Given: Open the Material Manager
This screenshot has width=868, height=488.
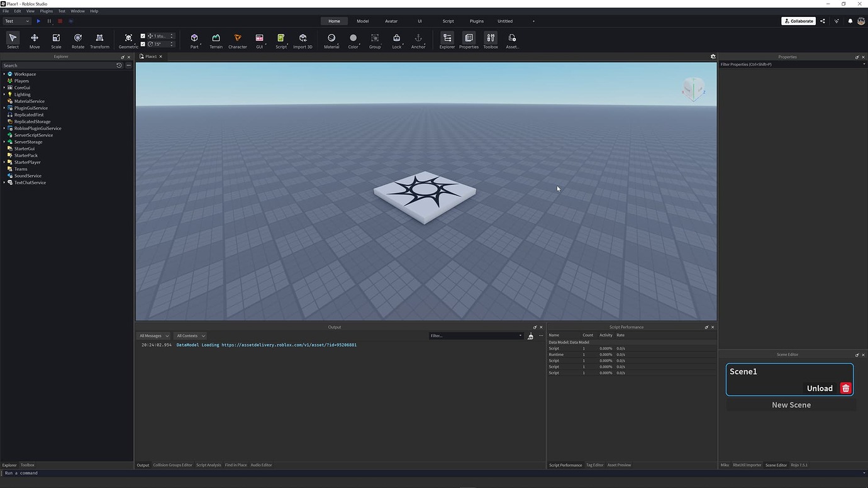Looking at the screenshot, I should point(331,40).
